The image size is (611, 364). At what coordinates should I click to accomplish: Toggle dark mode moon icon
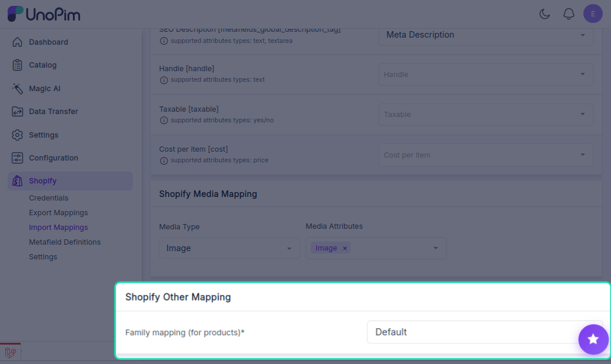(545, 14)
